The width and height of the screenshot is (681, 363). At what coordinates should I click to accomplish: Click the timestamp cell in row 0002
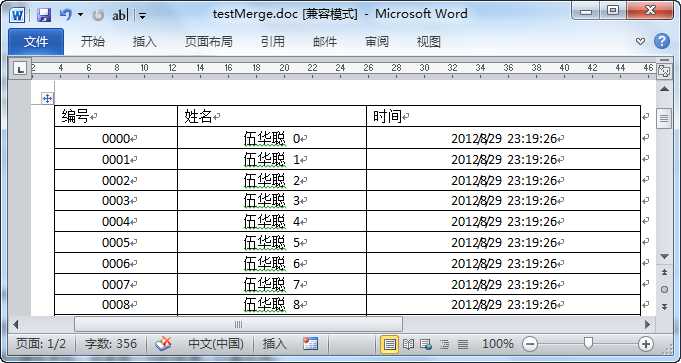pos(504,180)
